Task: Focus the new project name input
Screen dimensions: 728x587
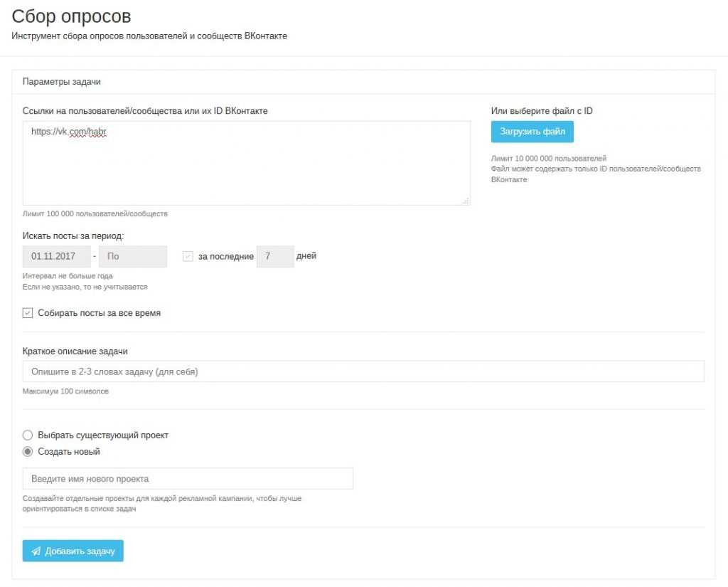Action: click(x=188, y=478)
